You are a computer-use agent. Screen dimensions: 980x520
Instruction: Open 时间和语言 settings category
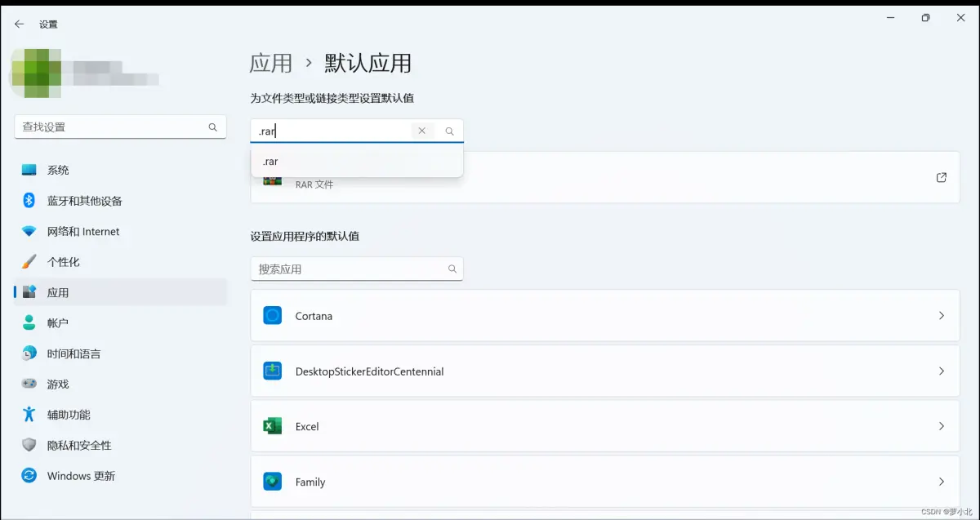pos(120,353)
